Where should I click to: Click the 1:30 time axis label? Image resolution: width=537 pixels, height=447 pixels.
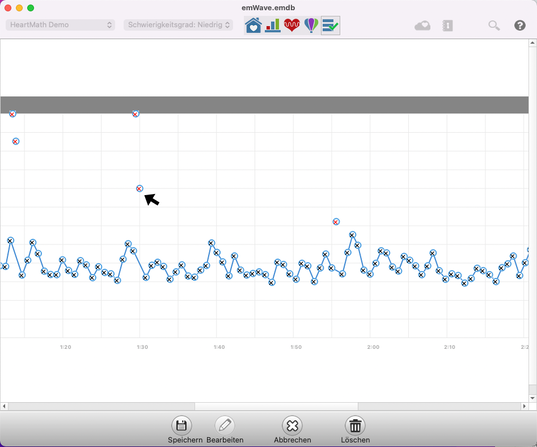coord(142,347)
